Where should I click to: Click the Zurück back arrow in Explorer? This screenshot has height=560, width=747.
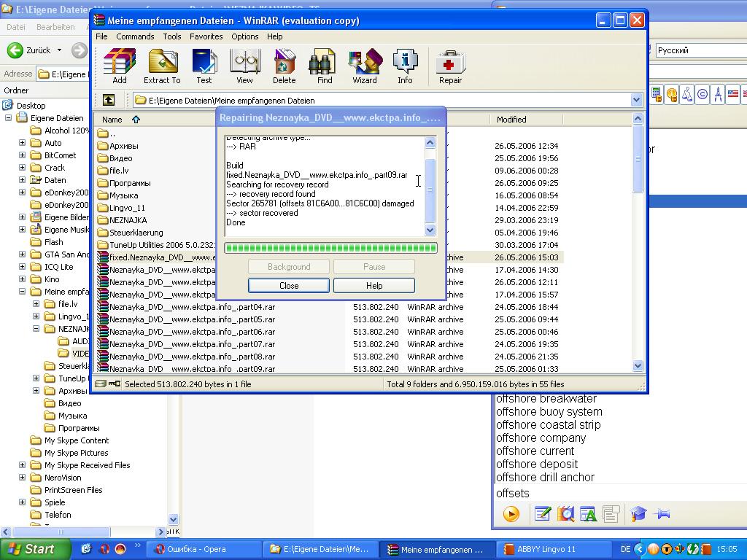(x=15, y=50)
